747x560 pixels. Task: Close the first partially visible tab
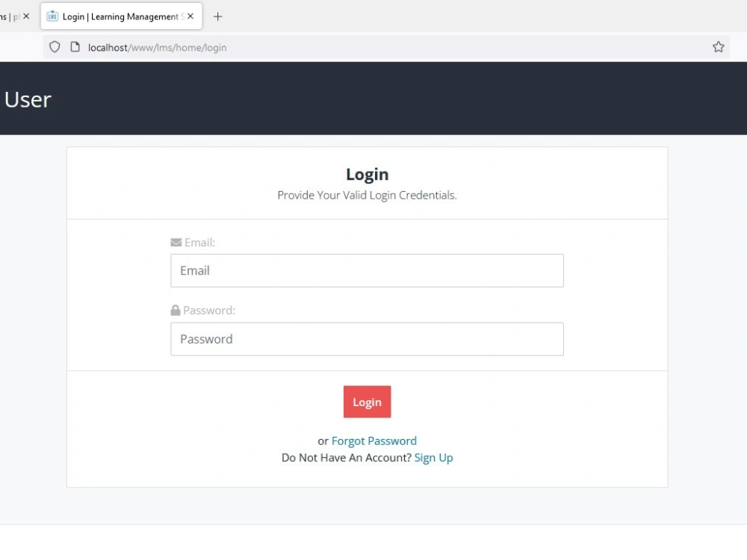click(x=26, y=16)
